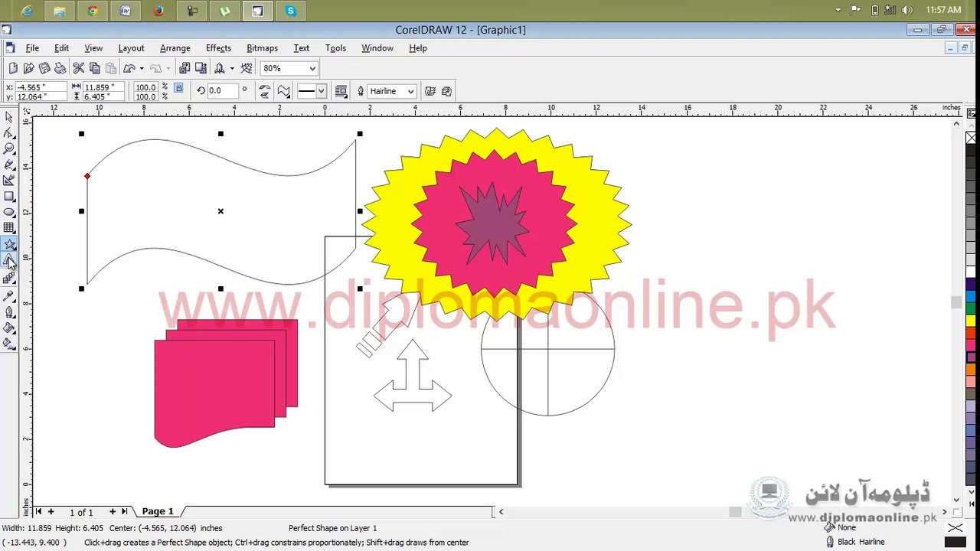Image resolution: width=980 pixels, height=551 pixels.
Task: Open the Corel online options icon
Action: click(247, 68)
